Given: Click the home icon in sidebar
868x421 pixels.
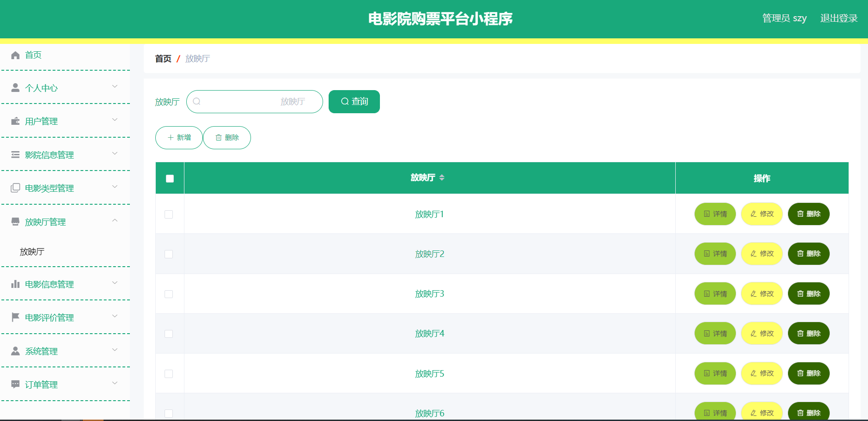Looking at the screenshot, I should [x=15, y=55].
